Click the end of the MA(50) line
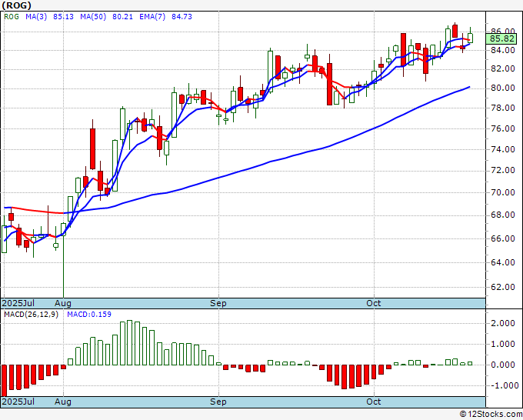Screen dimensions: 523x420 (470, 87)
